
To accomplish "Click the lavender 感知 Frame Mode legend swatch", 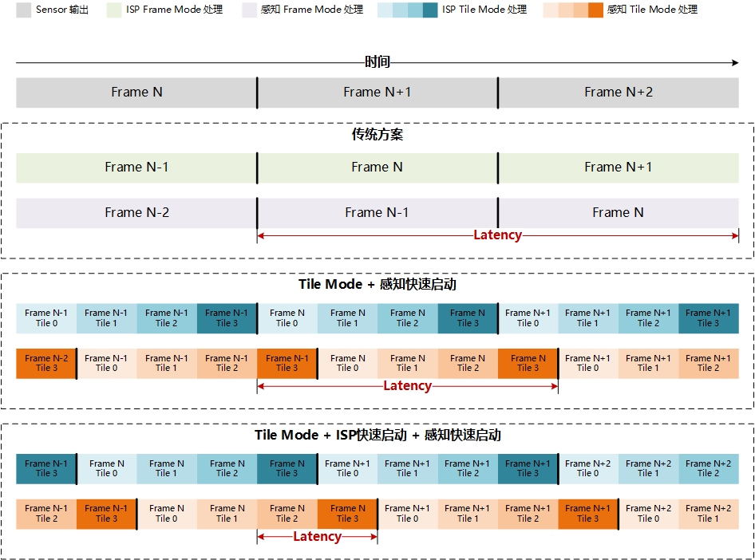I will 249,10.
